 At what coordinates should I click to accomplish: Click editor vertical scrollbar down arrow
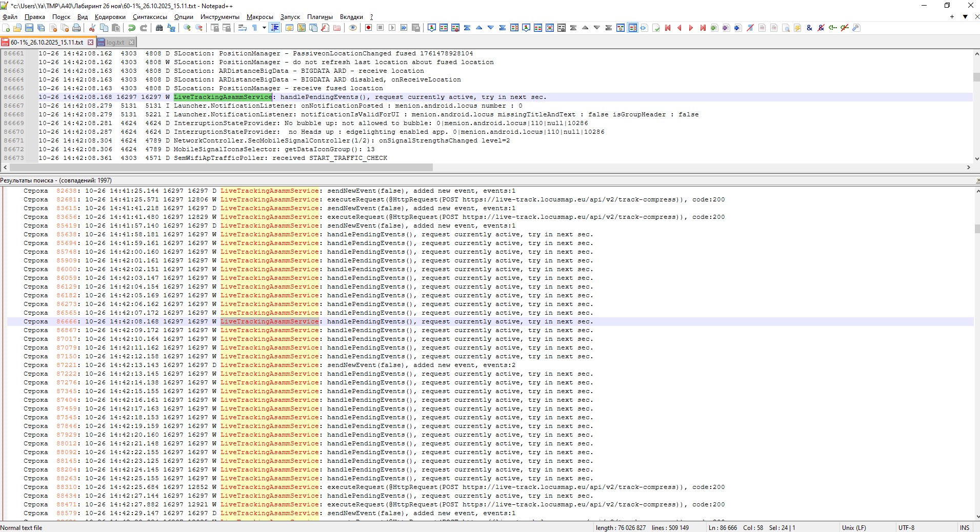click(x=976, y=159)
